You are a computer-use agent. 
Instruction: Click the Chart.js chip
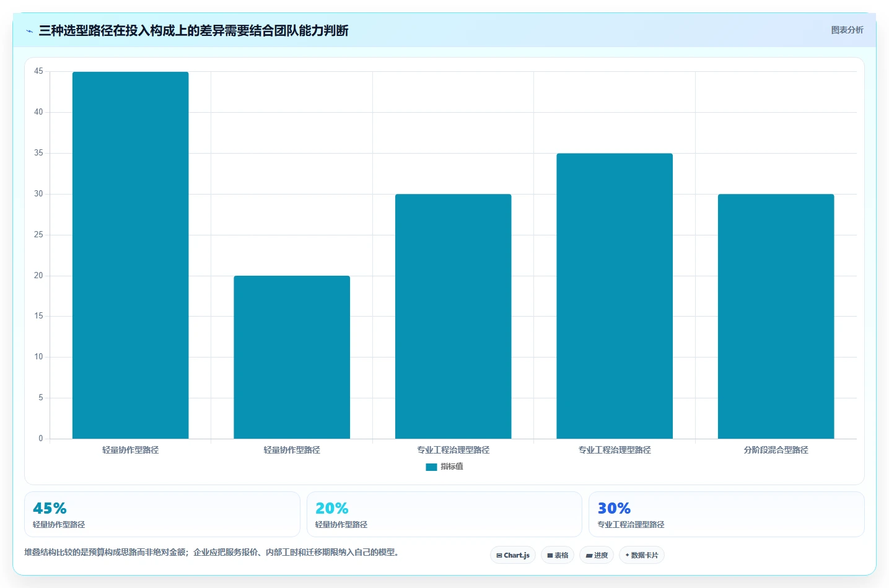[513, 555]
